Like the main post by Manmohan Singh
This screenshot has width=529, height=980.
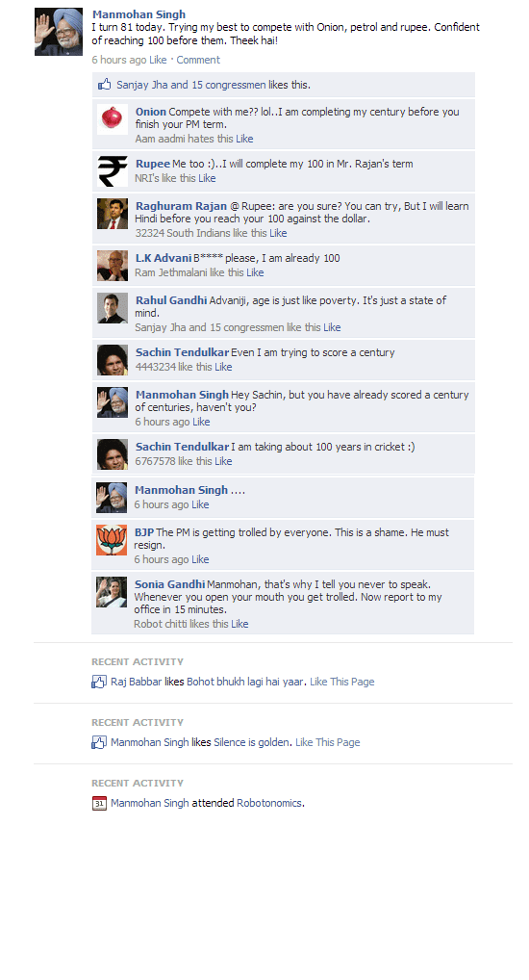point(158,60)
